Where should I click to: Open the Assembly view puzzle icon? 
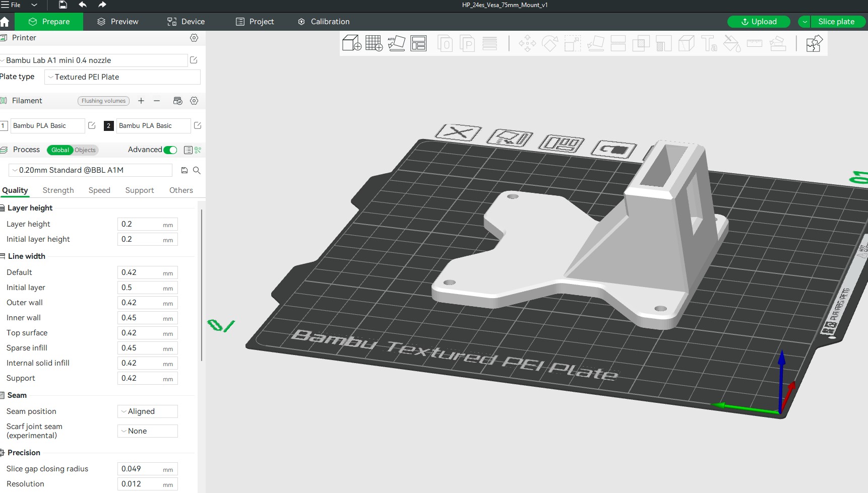[814, 44]
